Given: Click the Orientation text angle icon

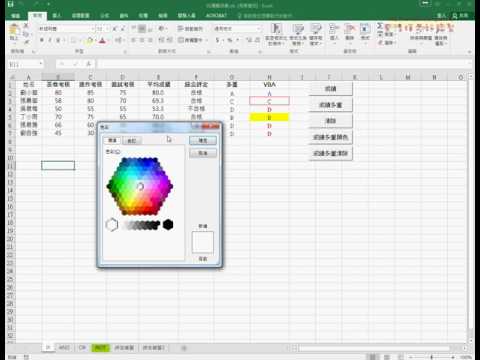Looking at the screenshot, I should coord(162,29).
